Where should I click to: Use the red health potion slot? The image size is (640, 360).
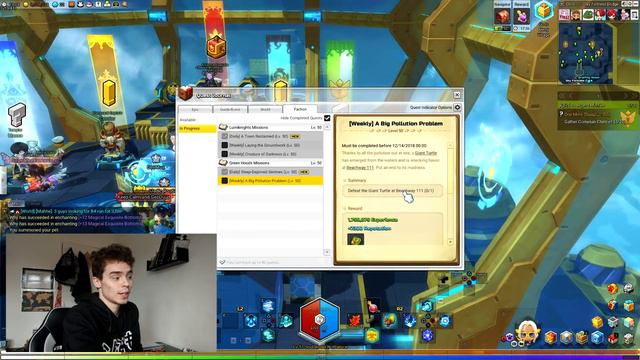tap(372, 307)
